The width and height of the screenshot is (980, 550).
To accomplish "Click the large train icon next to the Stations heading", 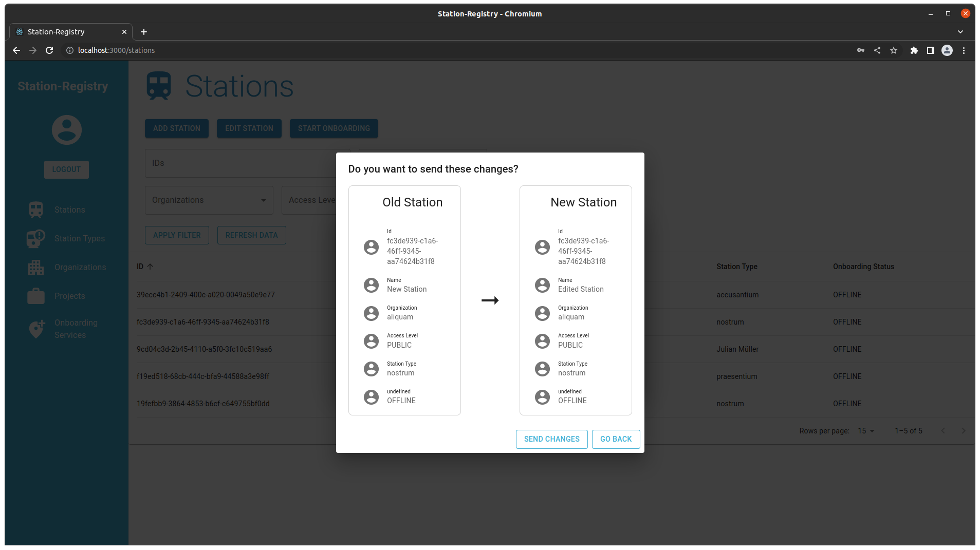I will pyautogui.click(x=159, y=86).
